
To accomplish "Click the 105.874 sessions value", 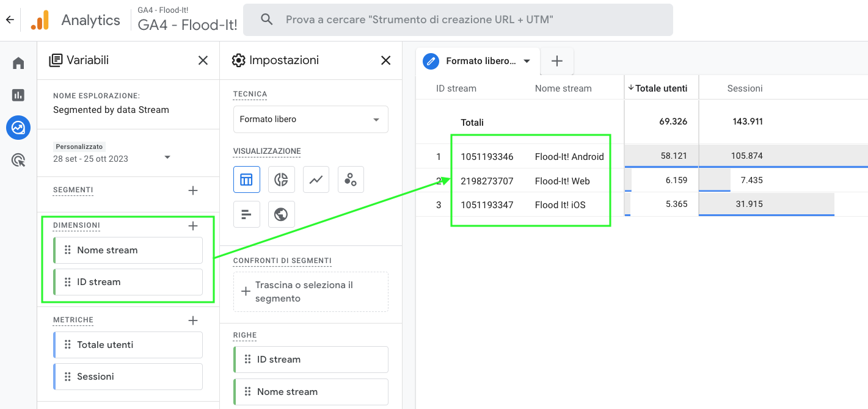I will pyautogui.click(x=746, y=156).
